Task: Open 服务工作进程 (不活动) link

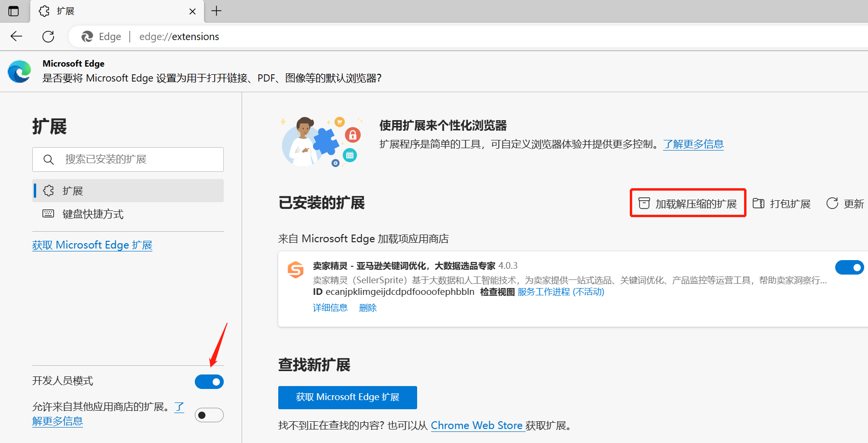Action: point(561,292)
